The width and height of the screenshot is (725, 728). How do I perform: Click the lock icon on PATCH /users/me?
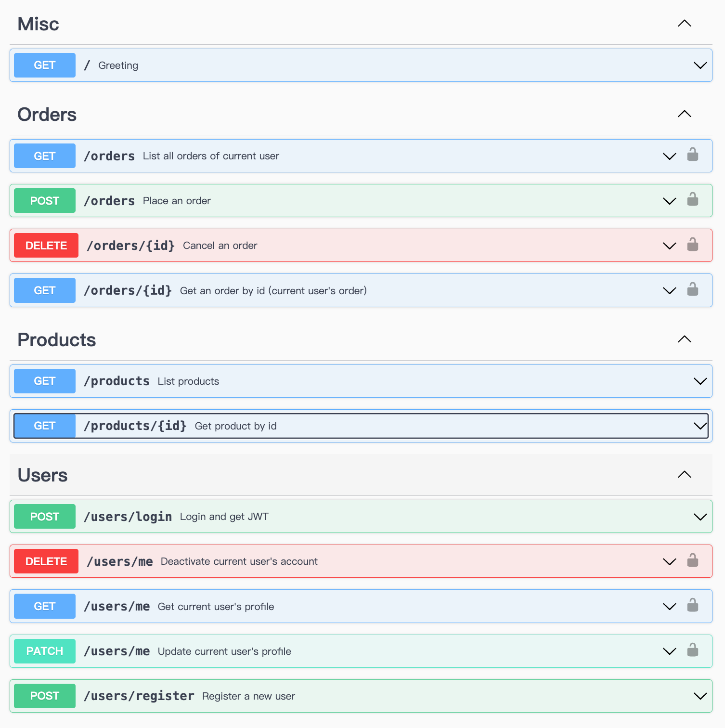692,650
